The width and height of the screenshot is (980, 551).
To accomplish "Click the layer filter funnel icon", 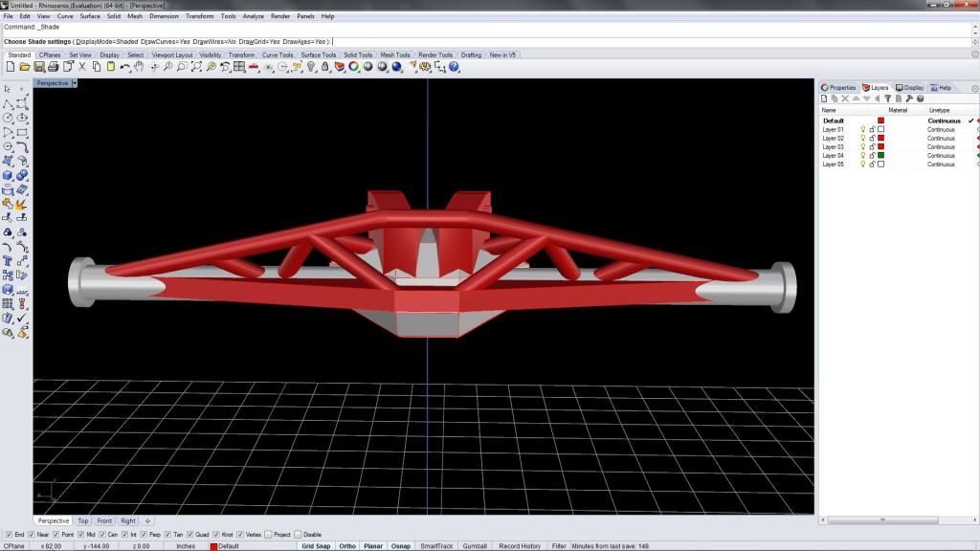I will point(887,99).
